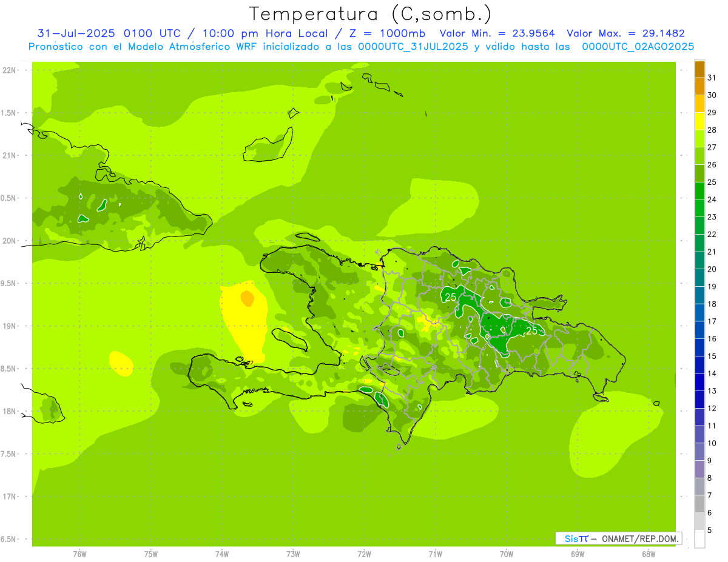Click the '0000UTC_31JUL2025' initialization time
Image resolution: width=728 pixels, height=562 pixels.
[413, 47]
